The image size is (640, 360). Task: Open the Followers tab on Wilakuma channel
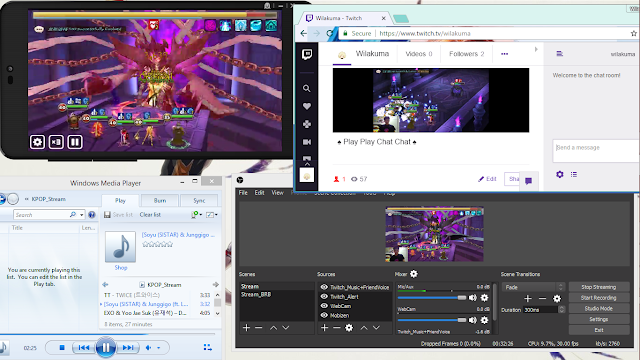pyautogui.click(x=467, y=54)
